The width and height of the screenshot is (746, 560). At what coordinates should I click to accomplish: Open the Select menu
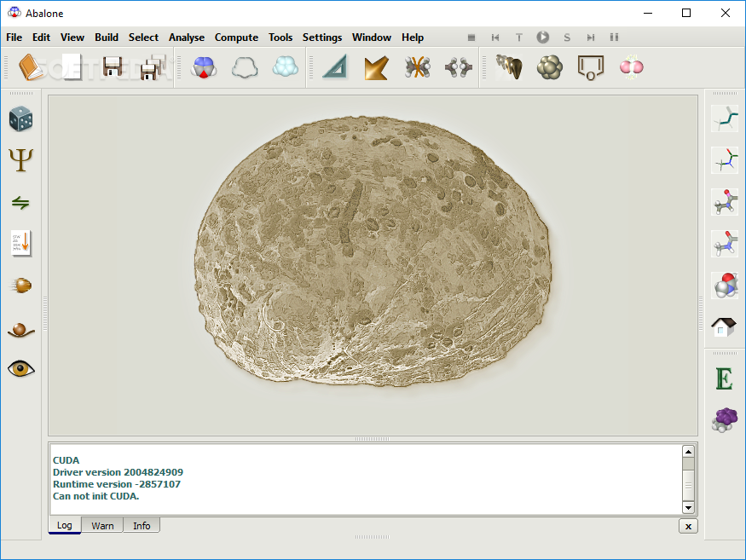(143, 38)
